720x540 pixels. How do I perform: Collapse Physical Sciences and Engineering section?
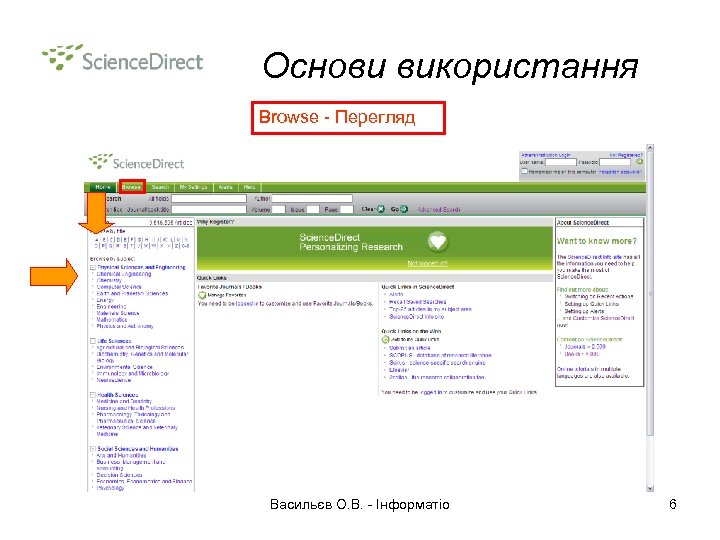coord(92,267)
